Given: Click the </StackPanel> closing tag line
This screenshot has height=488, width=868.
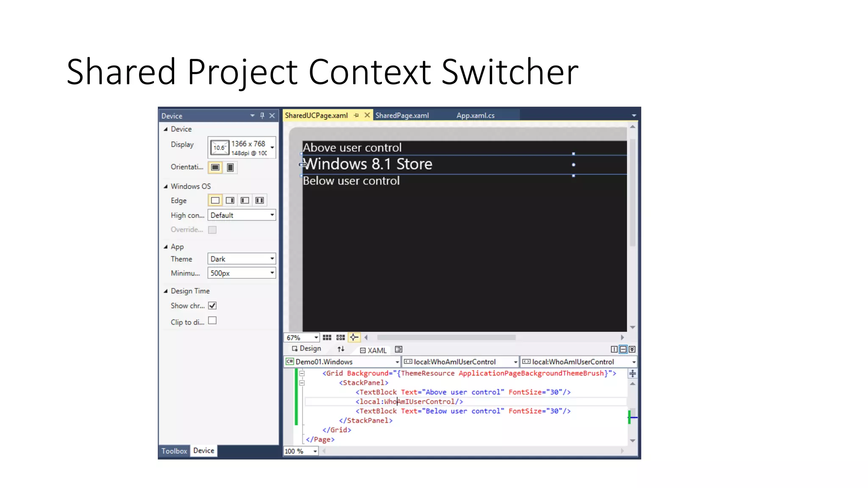Looking at the screenshot, I should pyautogui.click(x=366, y=421).
